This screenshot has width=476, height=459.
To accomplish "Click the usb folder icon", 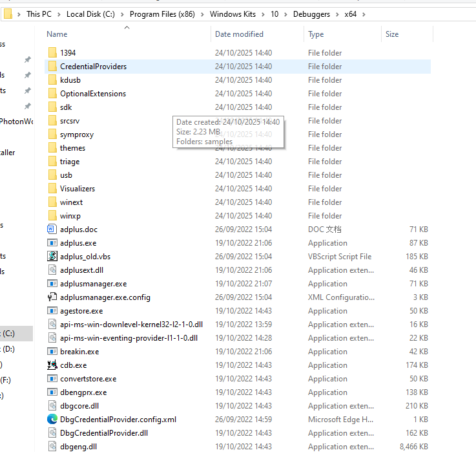I will click(52, 175).
